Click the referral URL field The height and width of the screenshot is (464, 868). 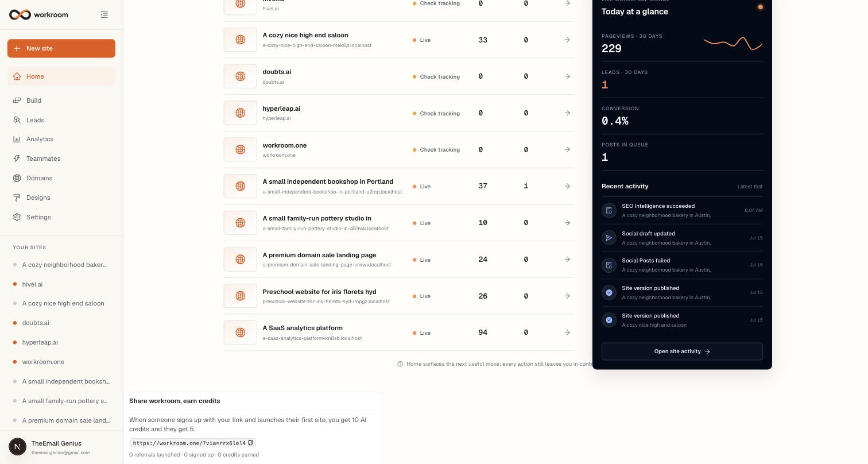tap(193, 443)
